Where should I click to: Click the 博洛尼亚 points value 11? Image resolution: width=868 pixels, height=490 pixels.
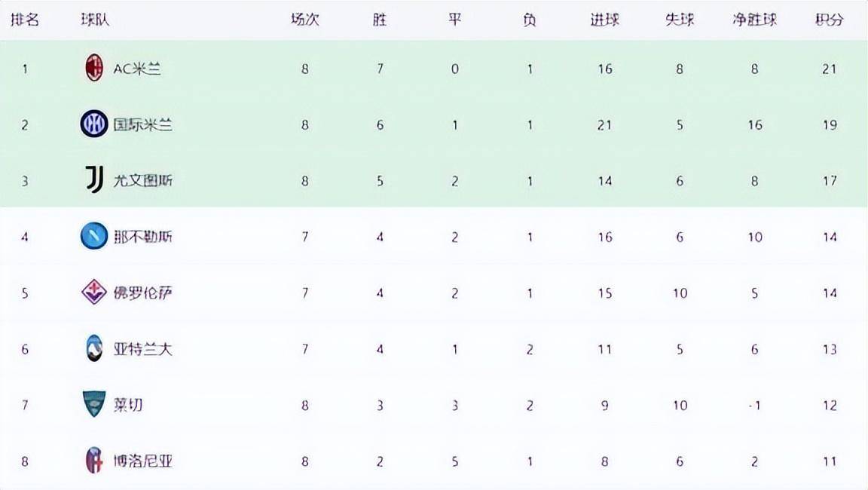pos(830,461)
